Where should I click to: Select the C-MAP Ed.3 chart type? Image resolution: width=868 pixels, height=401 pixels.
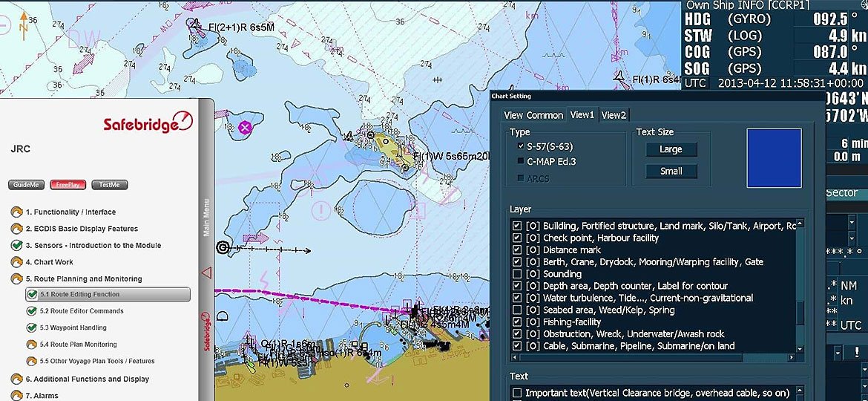[x=521, y=161]
